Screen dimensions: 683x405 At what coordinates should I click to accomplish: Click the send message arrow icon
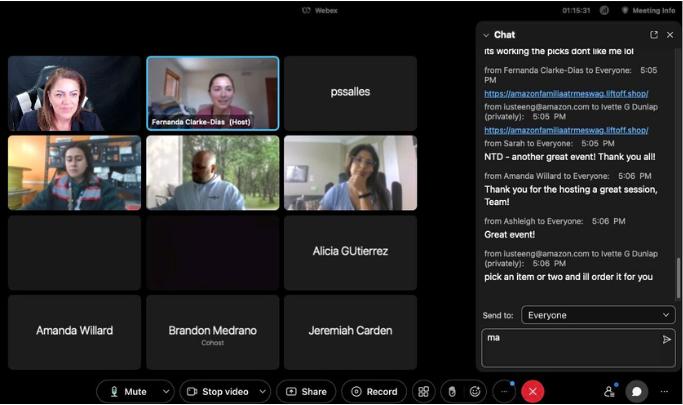click(667, 340)
